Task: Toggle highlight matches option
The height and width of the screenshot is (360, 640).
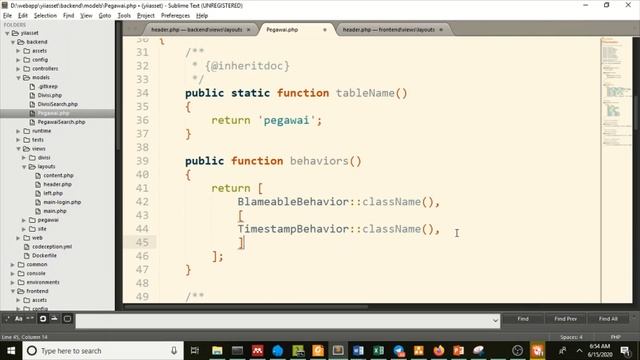Action: (67, 319)
